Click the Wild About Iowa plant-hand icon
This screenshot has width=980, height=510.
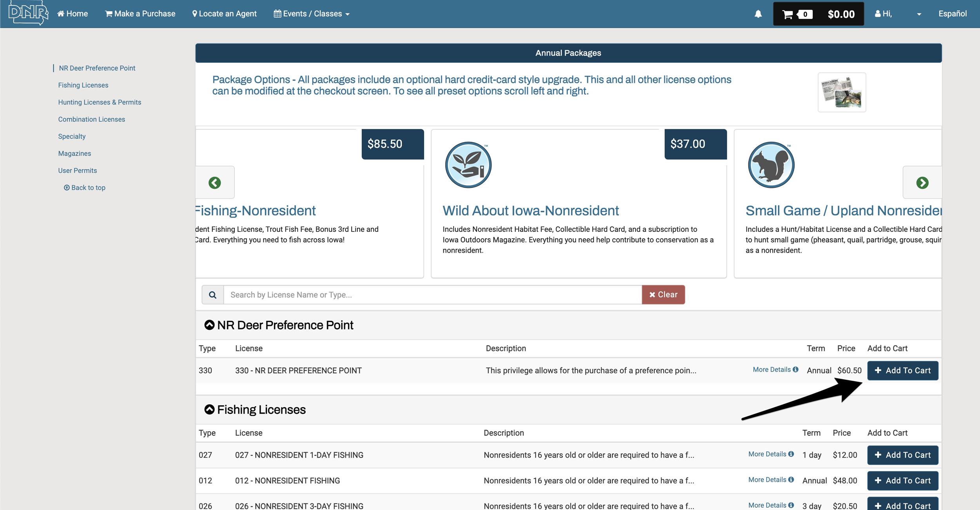coord(468,165)
